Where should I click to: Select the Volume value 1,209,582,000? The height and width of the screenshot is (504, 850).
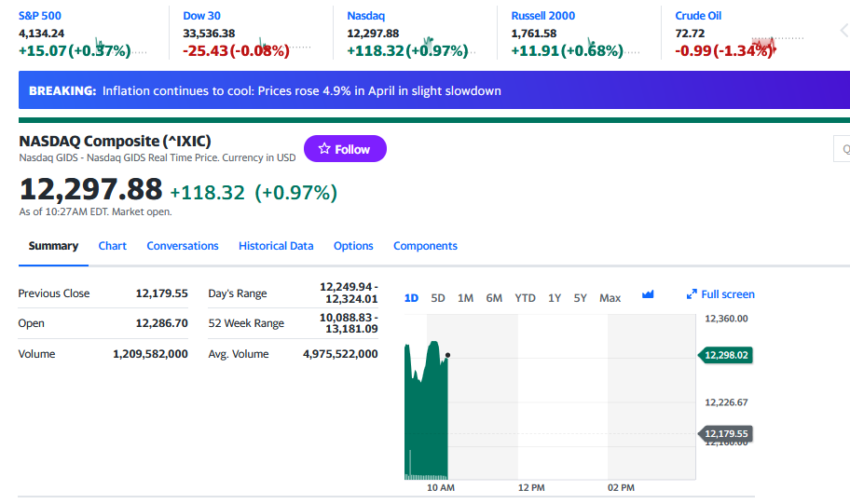click(150, 354)
